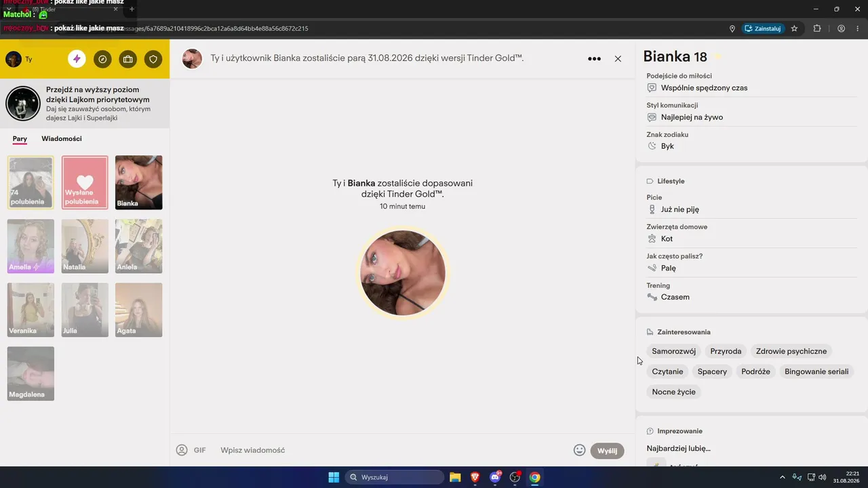Screen dimensions: 868x488
Task: Click the Lifestyle section heading
Action: (x=671, y=182)
